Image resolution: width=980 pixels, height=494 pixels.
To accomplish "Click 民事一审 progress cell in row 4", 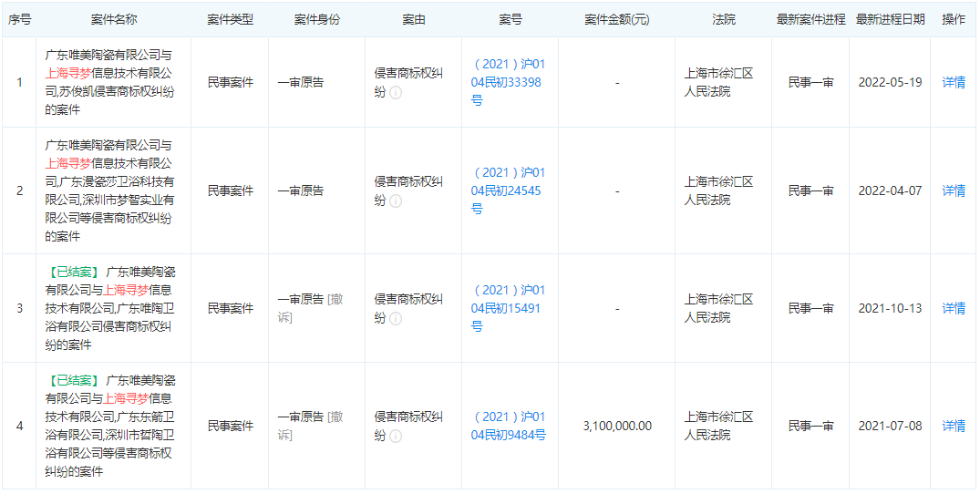I will [810, 426].
